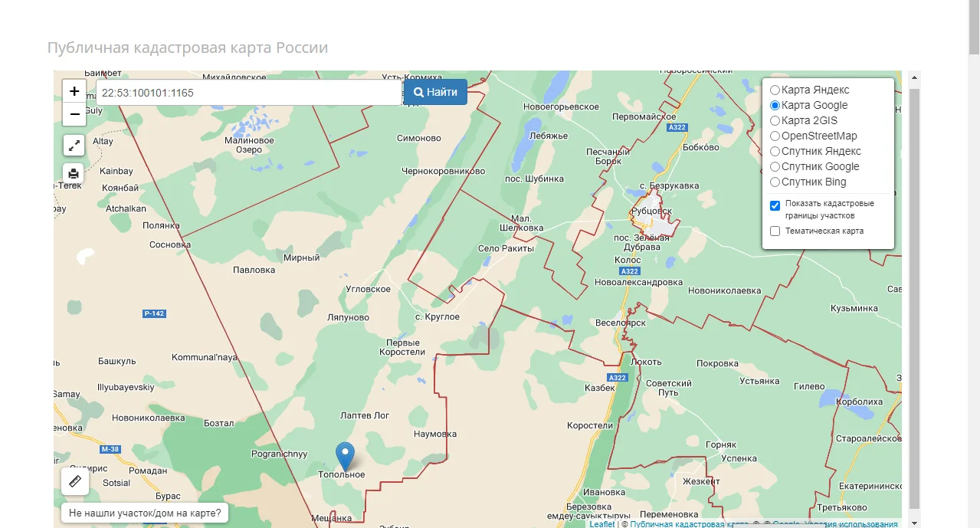980x528 pixels.
Task: Uncheck Показать кадастровые границы участков
Action: tap(775, 205)
